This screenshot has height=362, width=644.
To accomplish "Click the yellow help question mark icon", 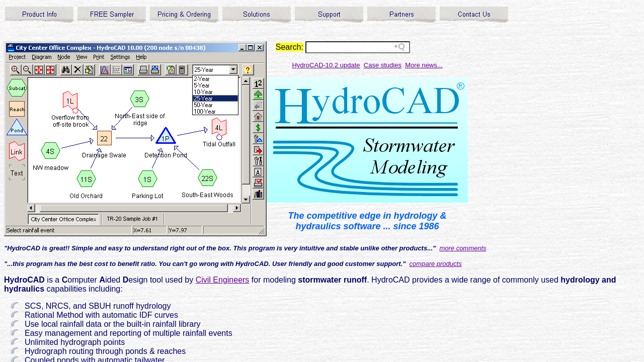I will pos(248,70).
